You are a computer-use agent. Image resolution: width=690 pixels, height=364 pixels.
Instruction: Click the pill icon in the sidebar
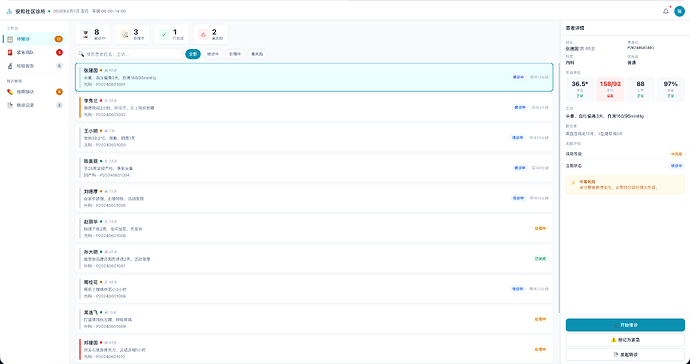tap(10, 92)
